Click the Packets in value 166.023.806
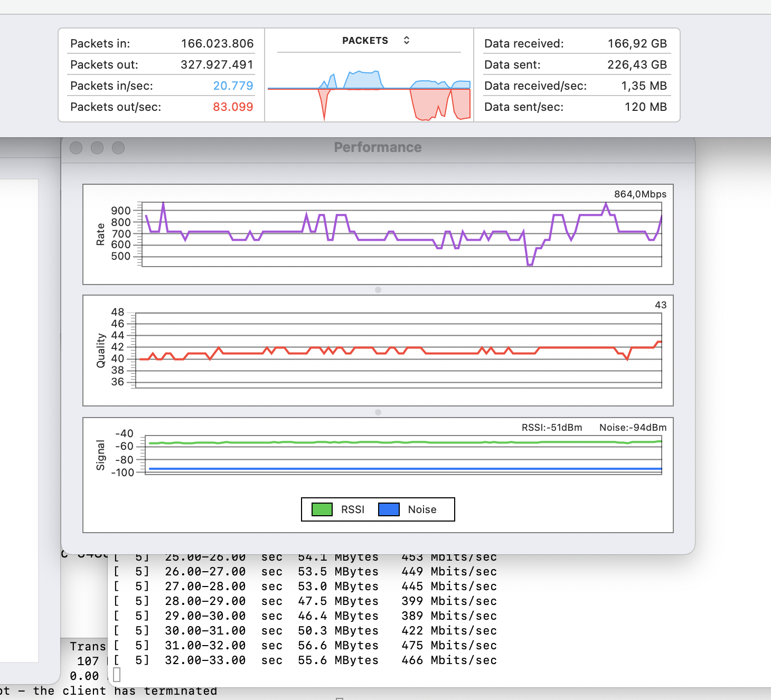Screen dimensions: 771x700 point(217,43)
